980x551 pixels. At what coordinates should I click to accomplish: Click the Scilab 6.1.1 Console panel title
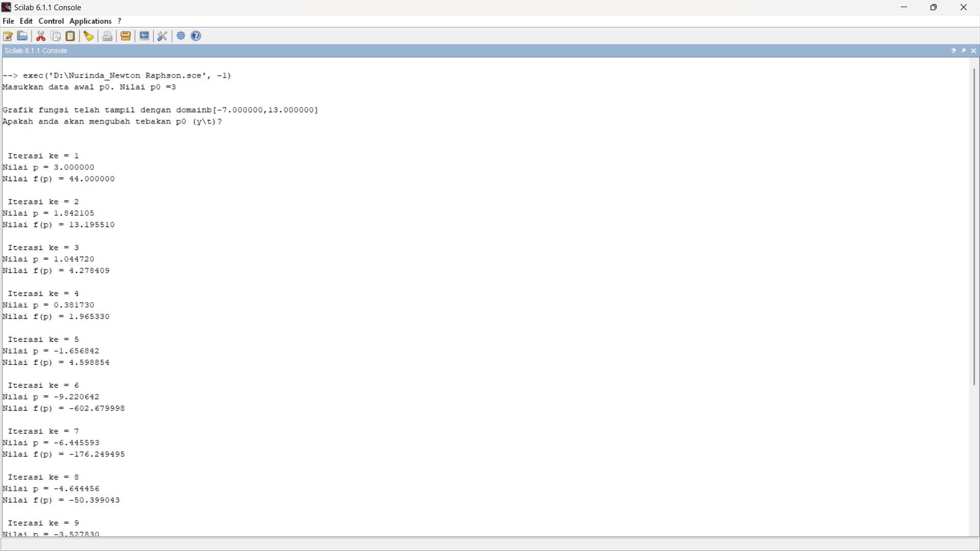(x=36, y=51)
